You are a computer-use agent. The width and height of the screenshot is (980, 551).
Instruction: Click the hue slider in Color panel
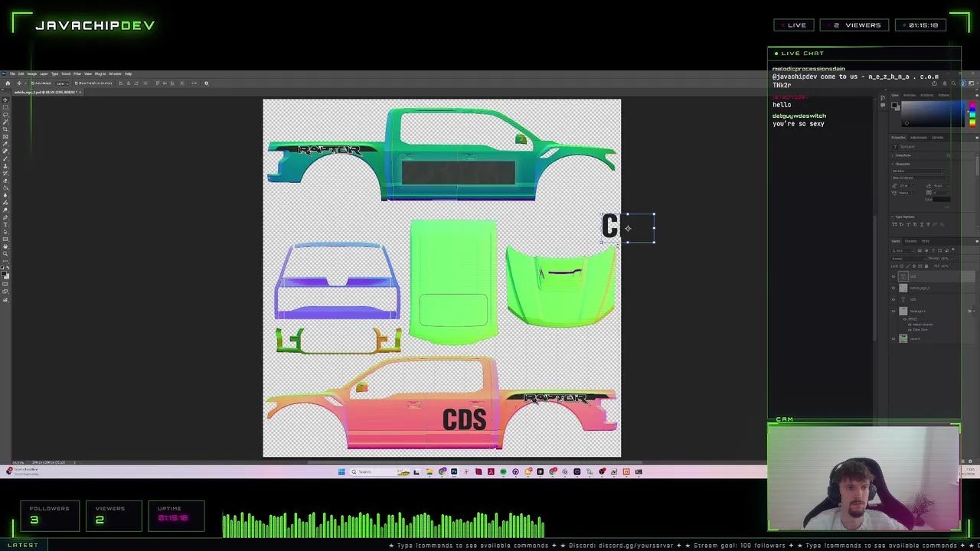coord(972,114)
